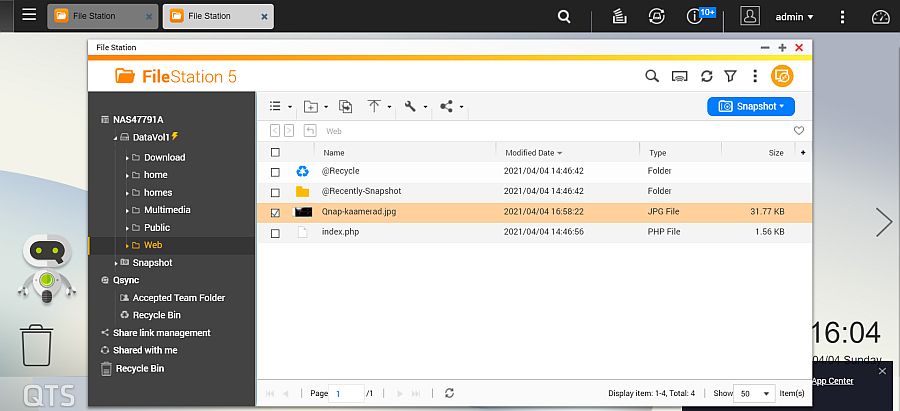Click the page number input field
This screenshot has height=411, width=900.
(348, 393)
